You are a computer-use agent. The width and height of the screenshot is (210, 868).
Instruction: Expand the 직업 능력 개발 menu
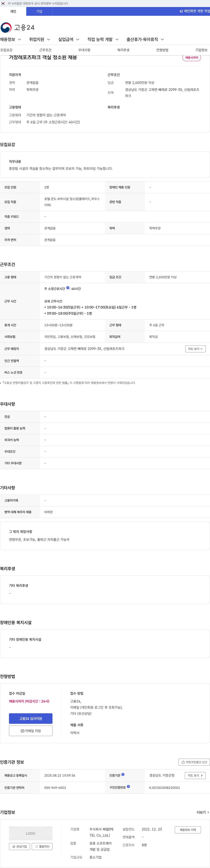[103, 39]
